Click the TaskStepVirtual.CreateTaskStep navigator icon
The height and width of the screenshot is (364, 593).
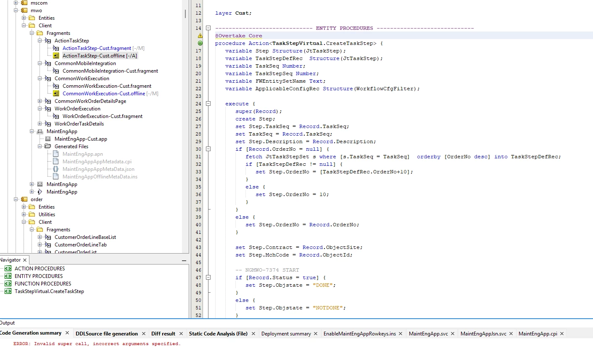[8, 291]
